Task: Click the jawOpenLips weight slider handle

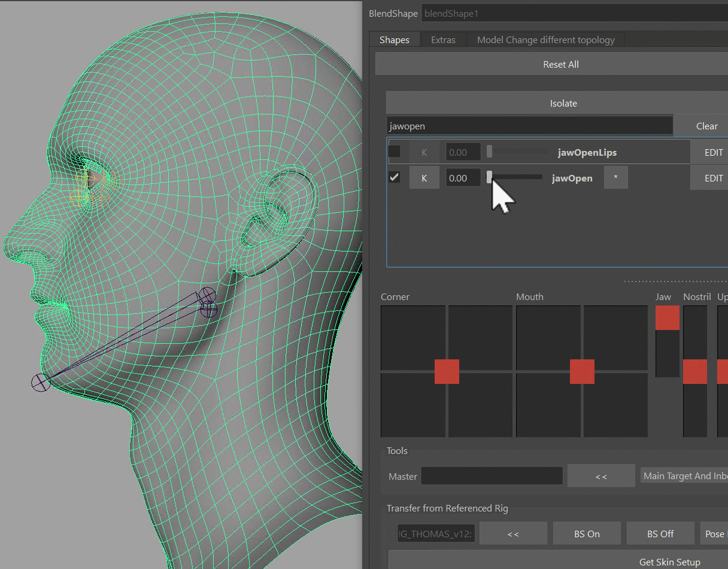Action: point(489,152)
